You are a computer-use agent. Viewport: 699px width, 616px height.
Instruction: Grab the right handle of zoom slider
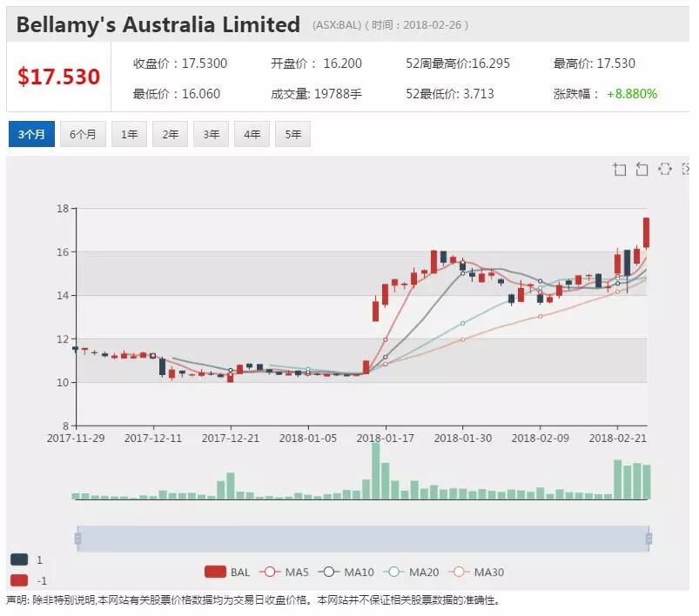[x=649, y=539]
